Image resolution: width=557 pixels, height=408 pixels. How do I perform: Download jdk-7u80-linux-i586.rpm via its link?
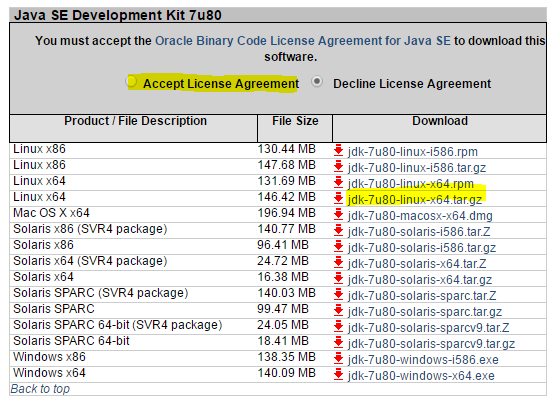click(413, 152)
